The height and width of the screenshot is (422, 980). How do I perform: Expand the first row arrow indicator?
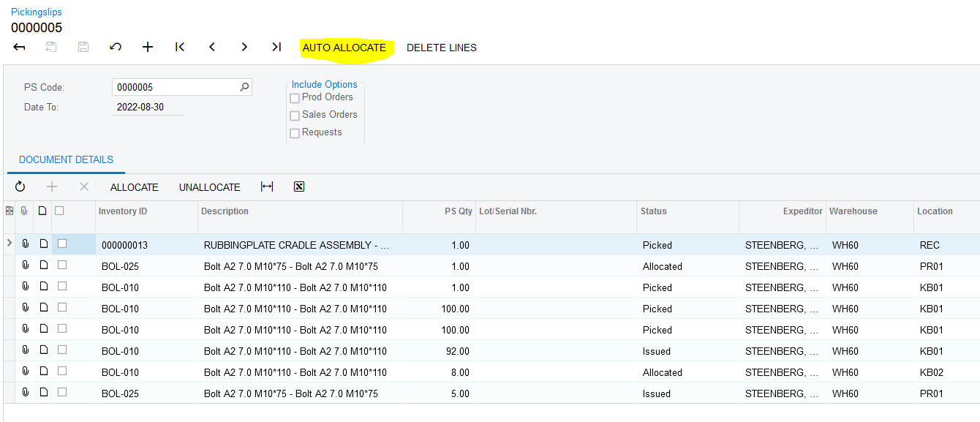pos(9,243)
